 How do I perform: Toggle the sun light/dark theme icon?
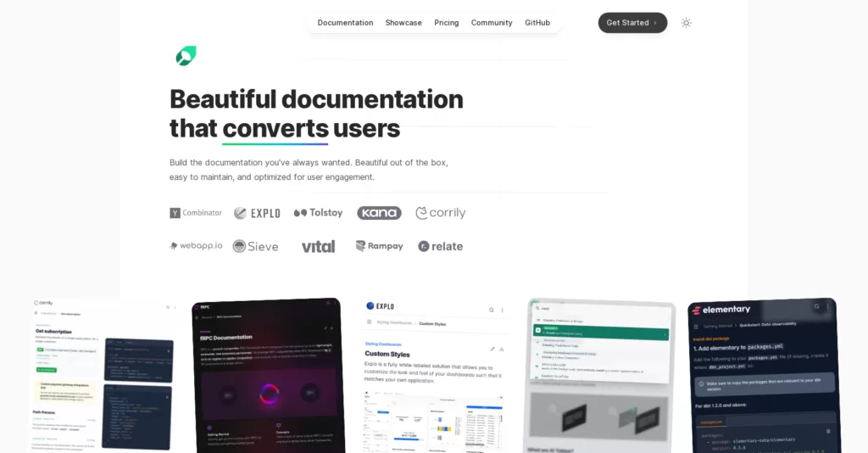tap(686, 23)
